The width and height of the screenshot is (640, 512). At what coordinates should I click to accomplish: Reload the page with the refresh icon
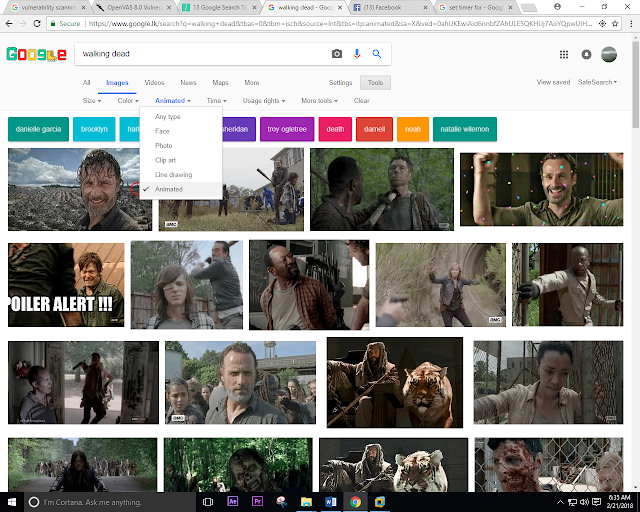[x=37, y=24]
